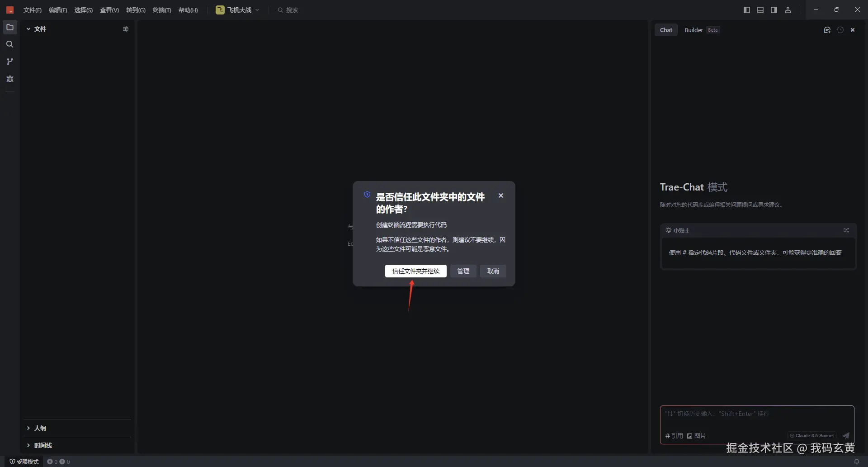Shuffle the tips card
Viewport: 868px width, 467px height.
point(846,230)
